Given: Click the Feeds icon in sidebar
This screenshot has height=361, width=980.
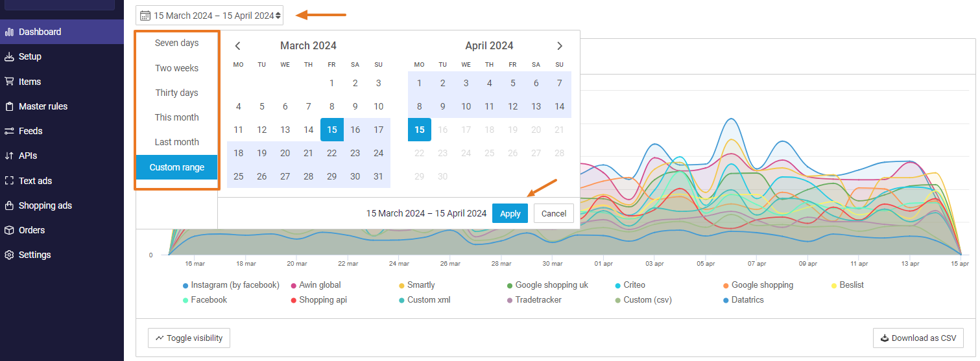Looking at the screenshot, I should [9, 131].
